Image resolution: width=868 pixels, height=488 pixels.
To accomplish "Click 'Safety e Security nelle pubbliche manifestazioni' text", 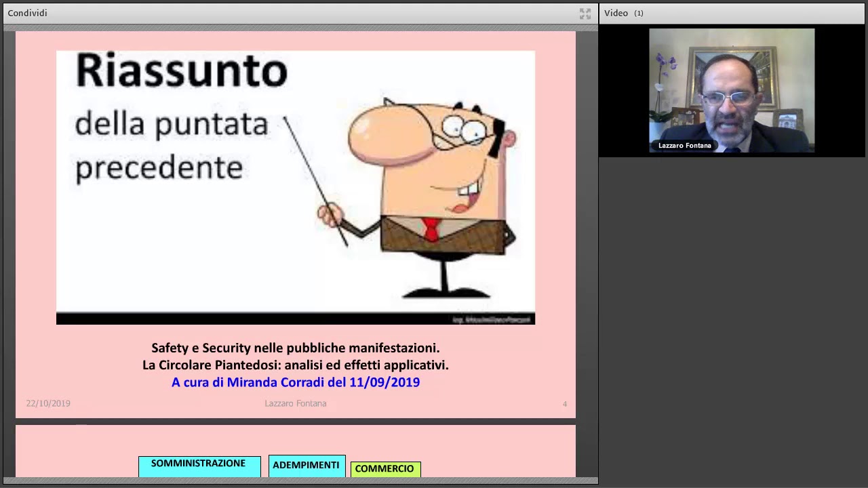I will 296,348.
